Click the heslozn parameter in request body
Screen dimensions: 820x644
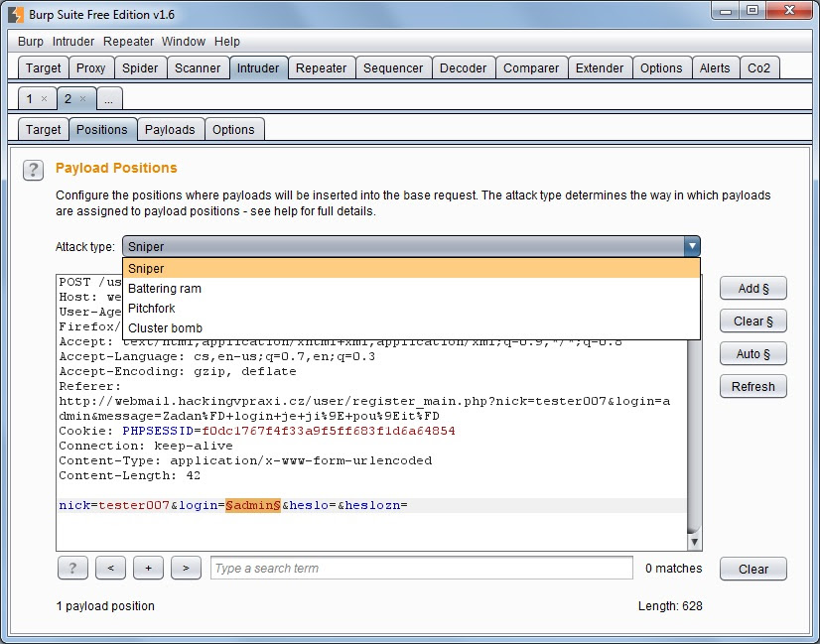pos(372,505)
